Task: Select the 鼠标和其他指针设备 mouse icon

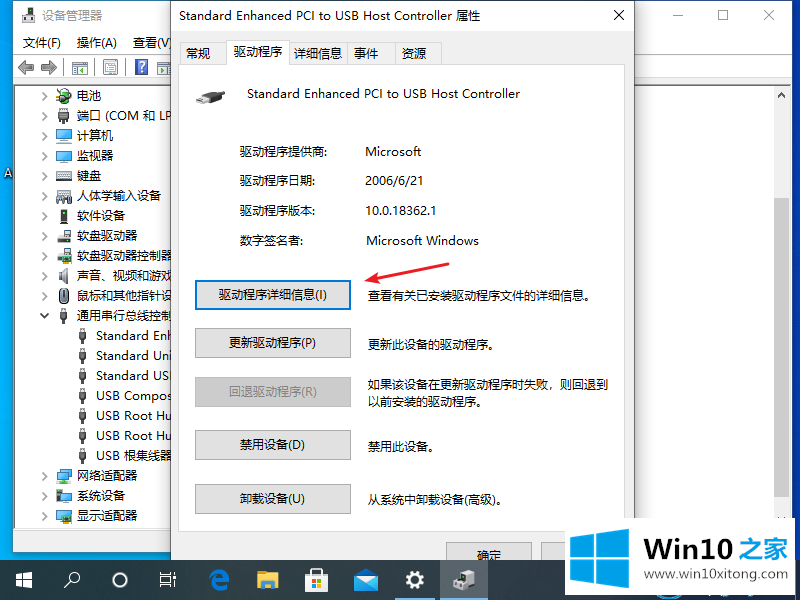Action: 63,296
